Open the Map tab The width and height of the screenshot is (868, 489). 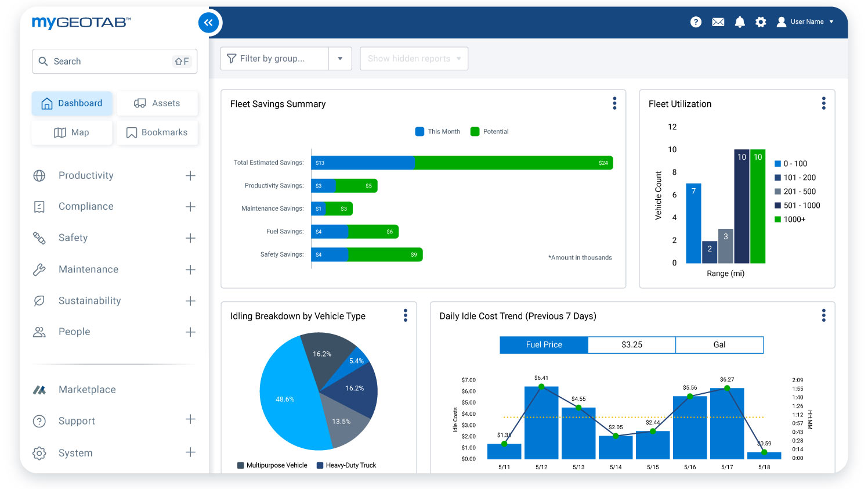coord(72,132)
